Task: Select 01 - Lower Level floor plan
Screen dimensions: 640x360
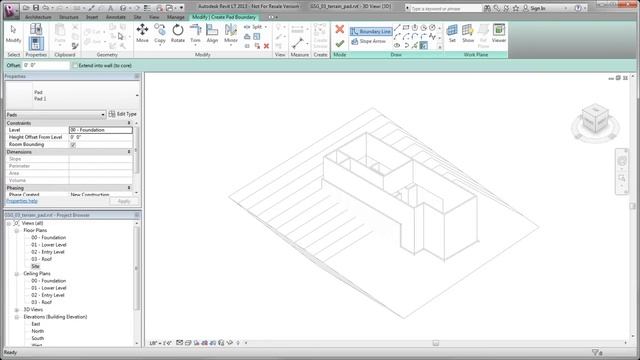Action: coord(49,245)
